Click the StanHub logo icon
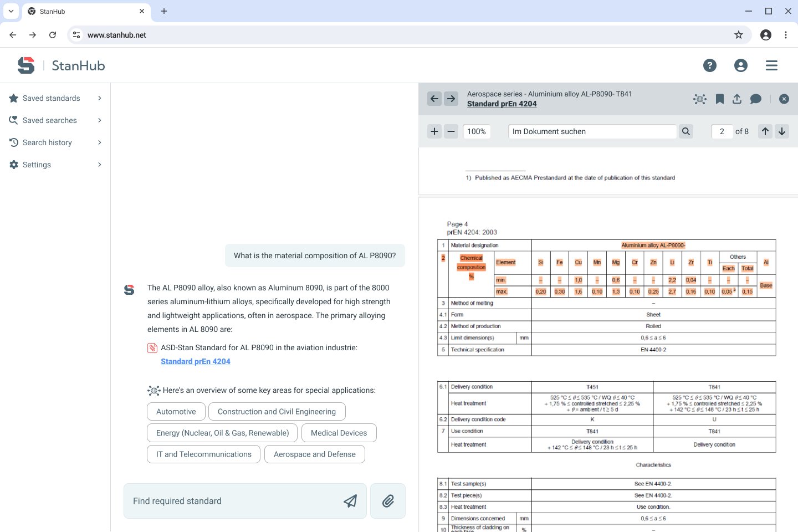Viewport: 798px width, 532px height. (26, 65)
